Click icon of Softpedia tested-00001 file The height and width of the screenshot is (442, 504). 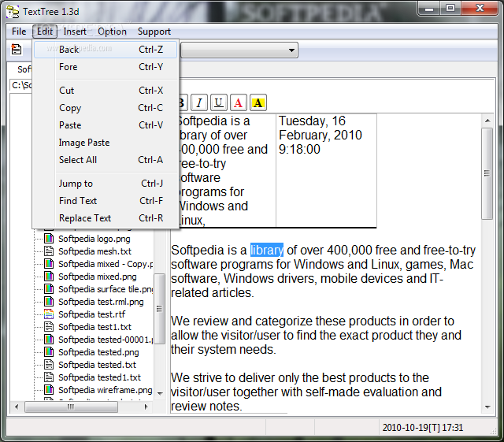[x=49, y=340]
